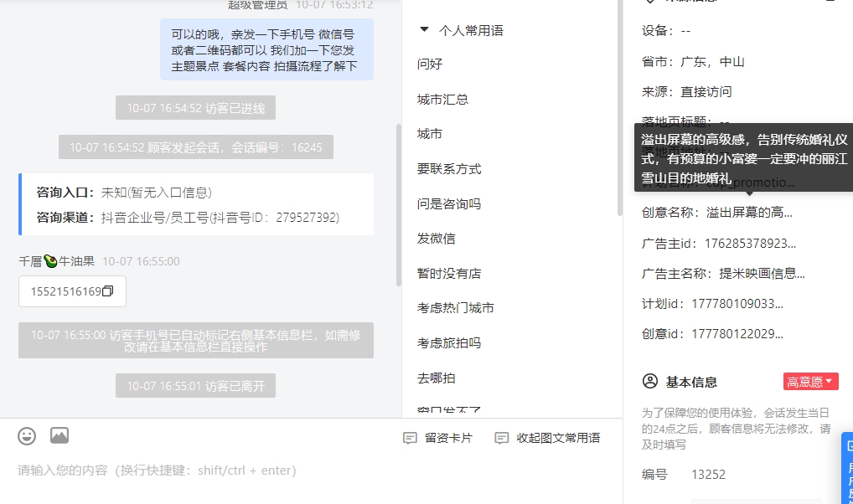Open the 高意愿 intention dropdown

pos(810,382)
